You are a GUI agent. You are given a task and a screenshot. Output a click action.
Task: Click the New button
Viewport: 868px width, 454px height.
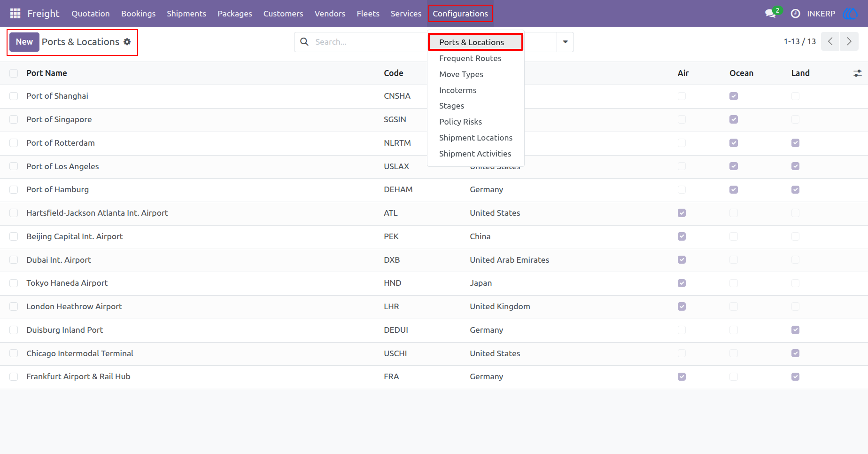(24, 42)
